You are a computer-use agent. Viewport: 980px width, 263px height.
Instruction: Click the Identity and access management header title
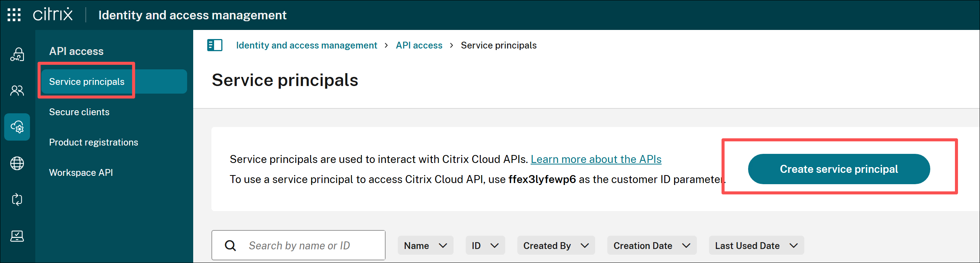point(192,15)
